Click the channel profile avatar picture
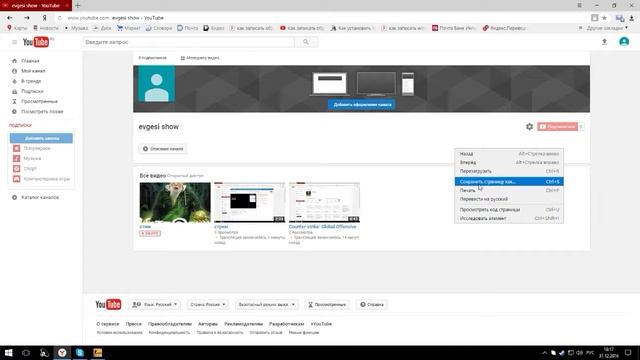The height and width of the screenshot is (360, 640). click(156, 84)
